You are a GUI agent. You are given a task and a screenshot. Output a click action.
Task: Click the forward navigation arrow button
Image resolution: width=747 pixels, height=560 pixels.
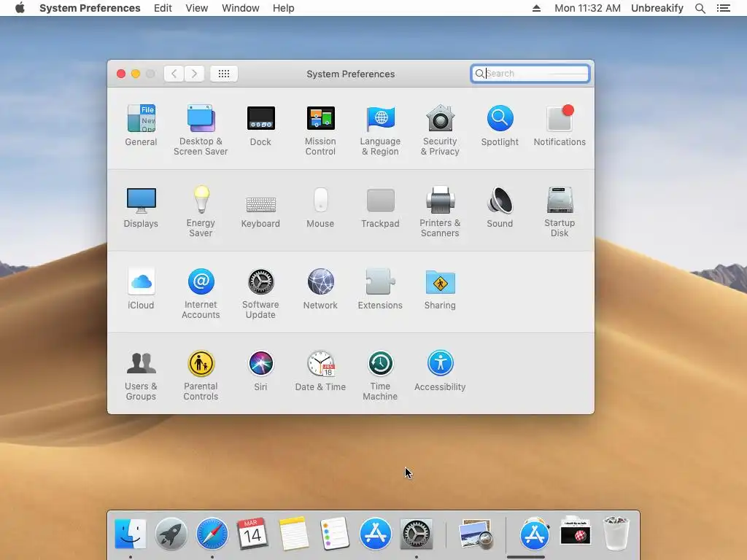point(194,74)
